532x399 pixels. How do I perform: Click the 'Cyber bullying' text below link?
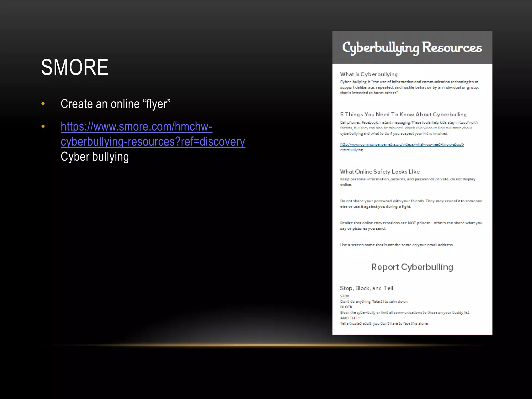(x=95, y=157)
